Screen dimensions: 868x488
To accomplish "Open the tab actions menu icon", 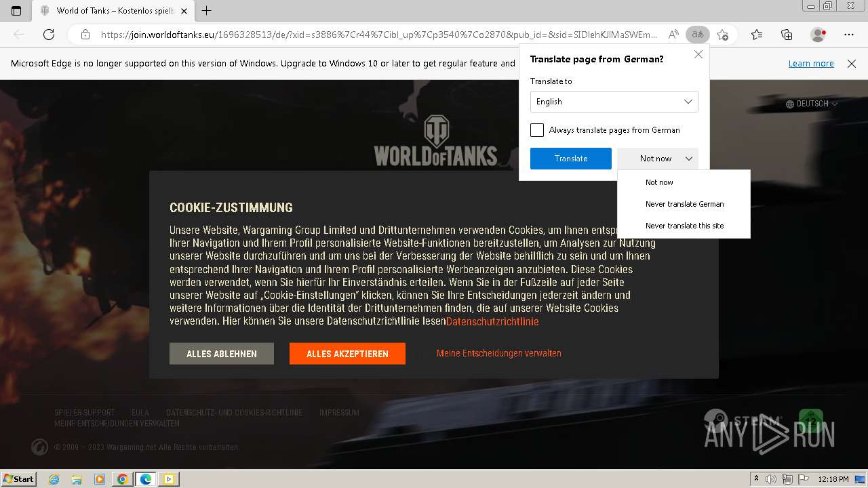I will point(16,10).
